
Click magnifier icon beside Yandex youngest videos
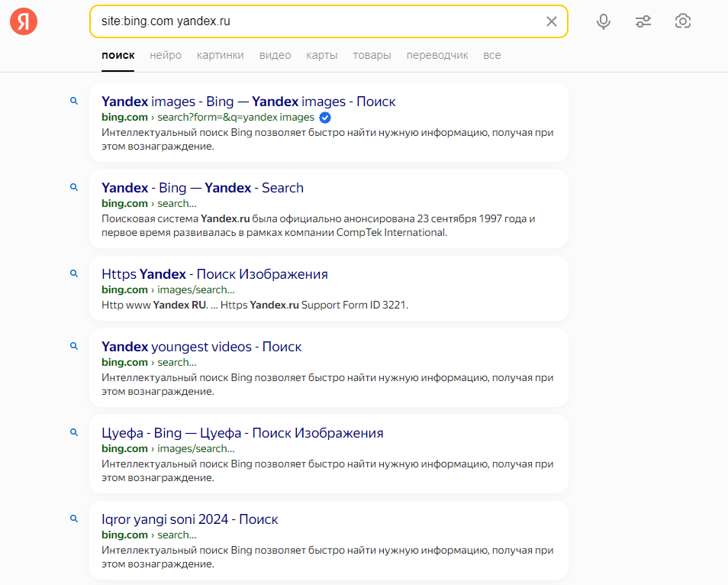tap(74, 346)
